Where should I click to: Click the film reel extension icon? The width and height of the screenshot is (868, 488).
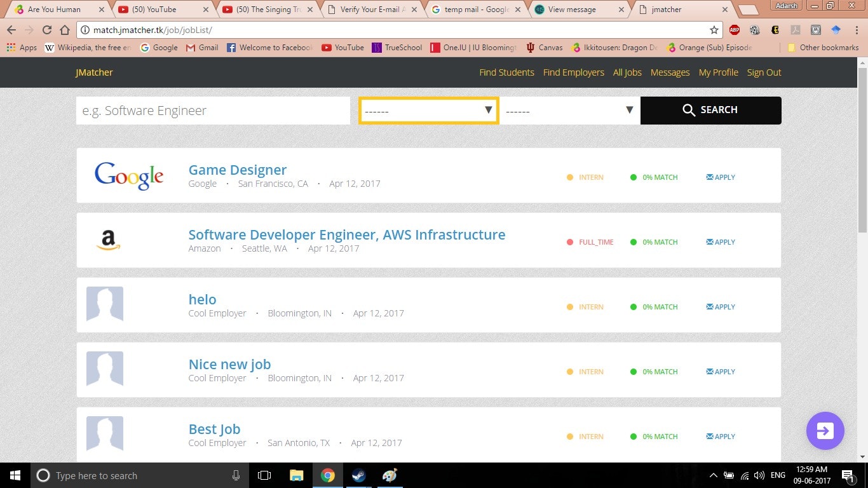754,30
